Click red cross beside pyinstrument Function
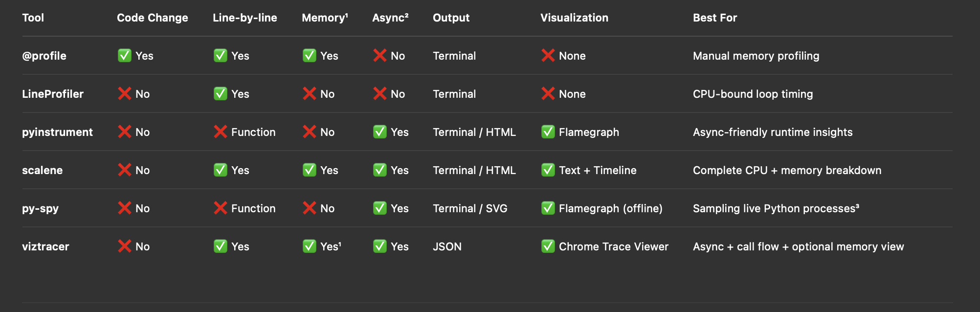The image size is (980, 312). (221, 132)
